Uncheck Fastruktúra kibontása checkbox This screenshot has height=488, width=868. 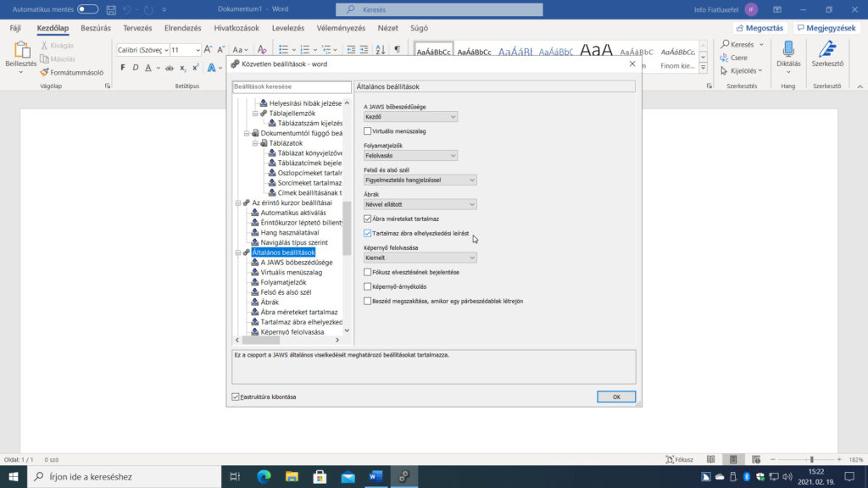click(x=236, y=396)
